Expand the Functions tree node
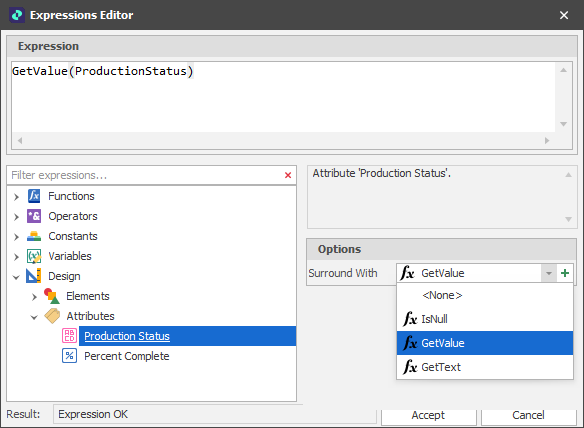584x428 pixels. tap(16, 197)
